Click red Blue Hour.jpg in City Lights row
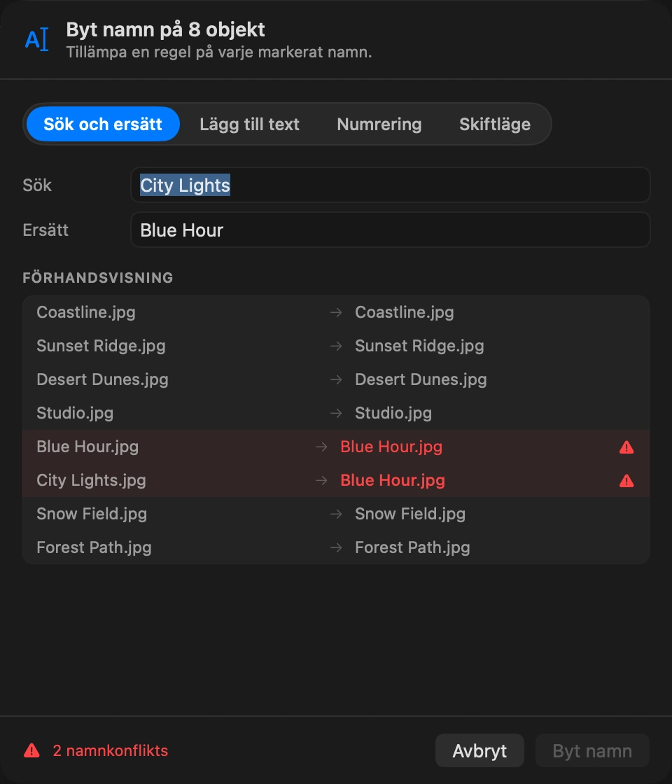 point(393,480)
